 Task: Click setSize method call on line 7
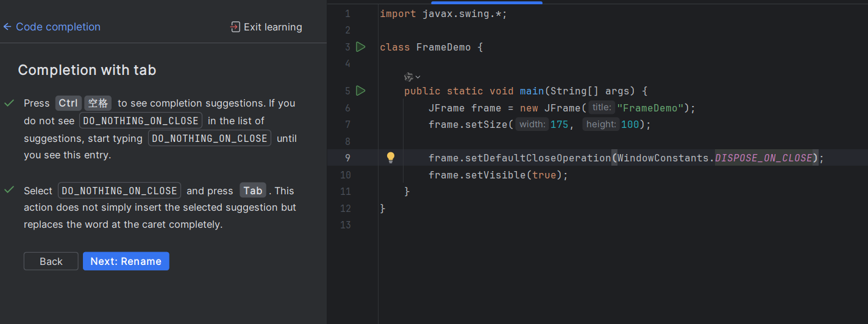pos(486,124)
